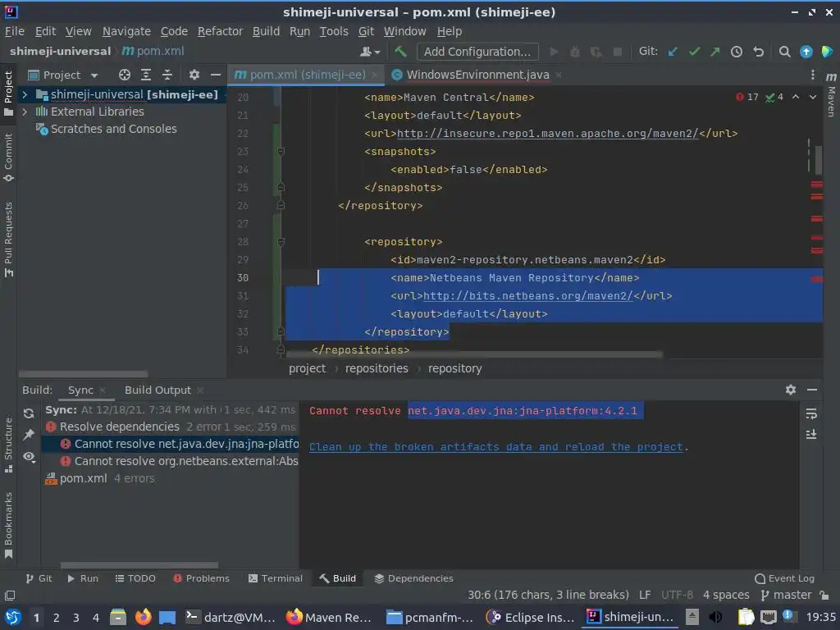Open the Add Configuration dropdown

(477, 52)
